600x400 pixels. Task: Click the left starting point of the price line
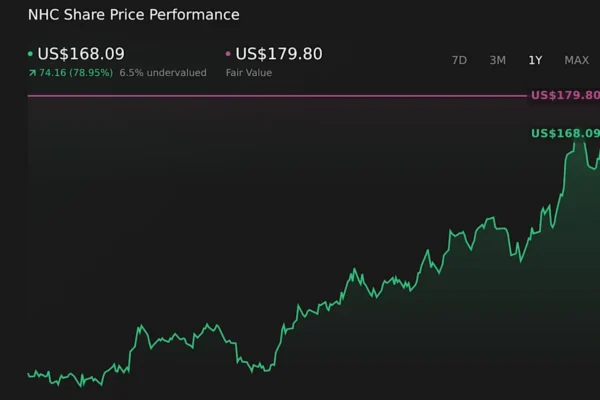click(x=28, y=373)
